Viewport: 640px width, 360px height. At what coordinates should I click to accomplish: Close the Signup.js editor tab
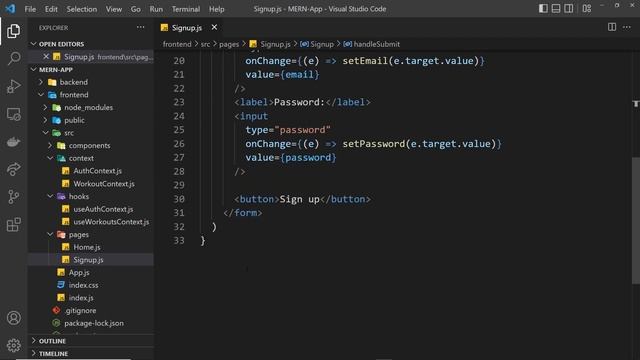214,27
